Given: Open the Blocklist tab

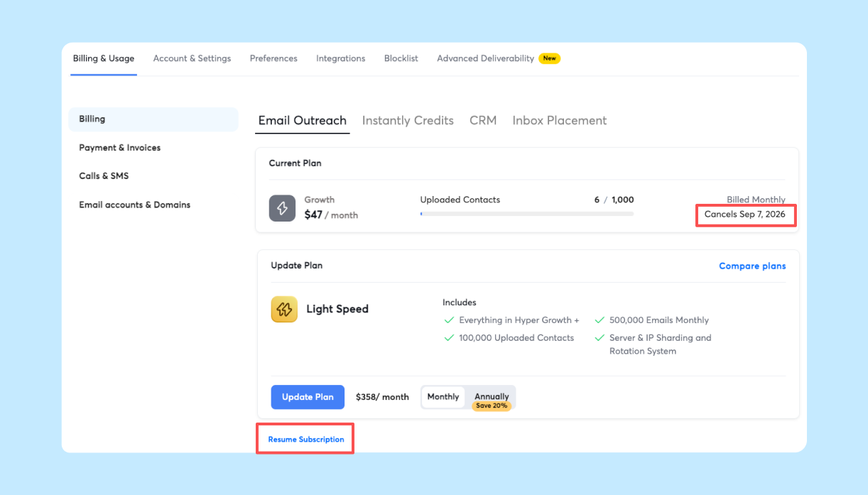Looking at the screenshot, I should pyautogui.click(x=401, y=58).
